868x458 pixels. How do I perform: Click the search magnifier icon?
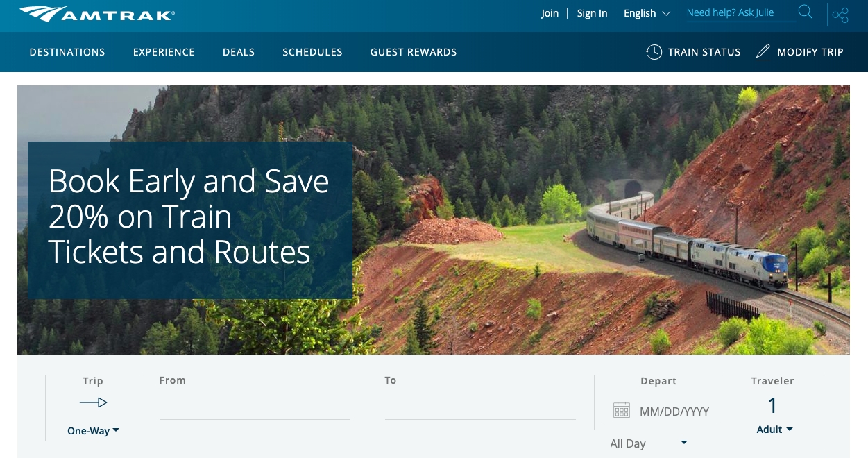805,12
